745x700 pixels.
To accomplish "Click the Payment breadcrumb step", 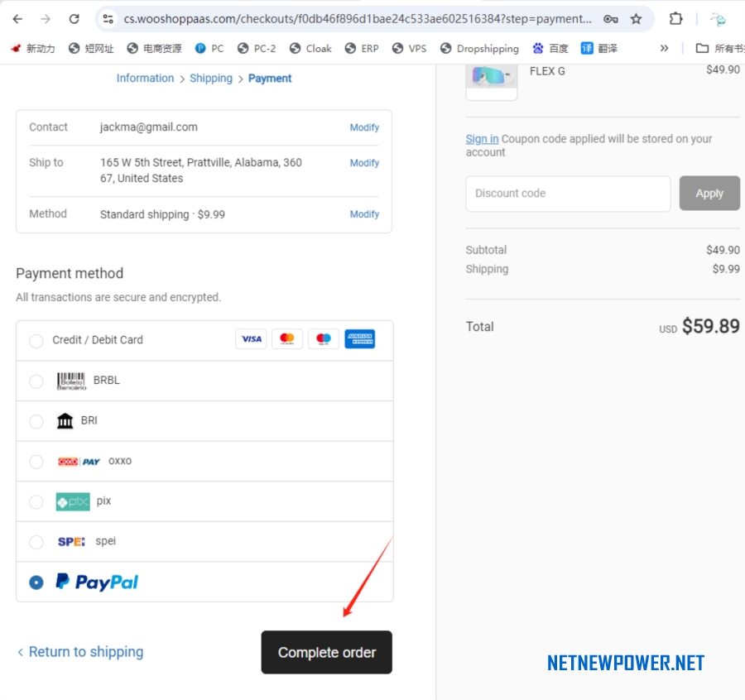I will pos(270,79).
